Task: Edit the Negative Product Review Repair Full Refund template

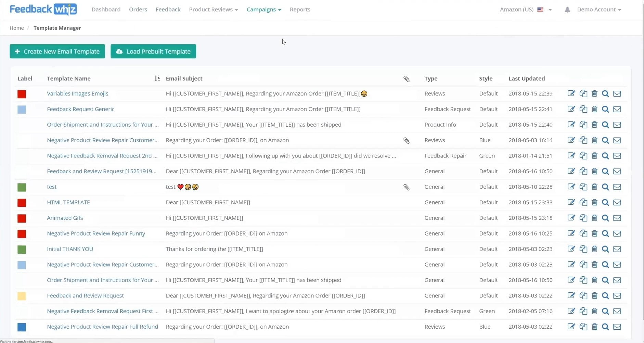Action: point(571,327)
